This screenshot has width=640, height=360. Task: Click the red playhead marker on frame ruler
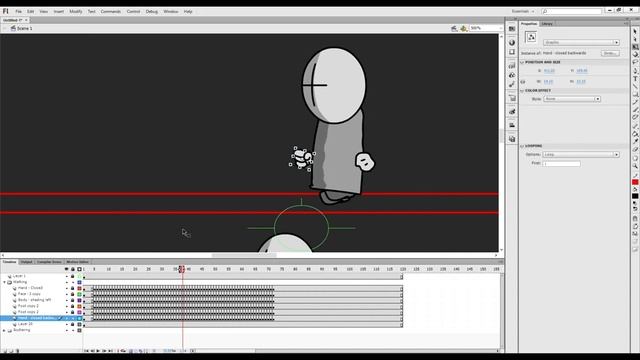click(182, 269)
